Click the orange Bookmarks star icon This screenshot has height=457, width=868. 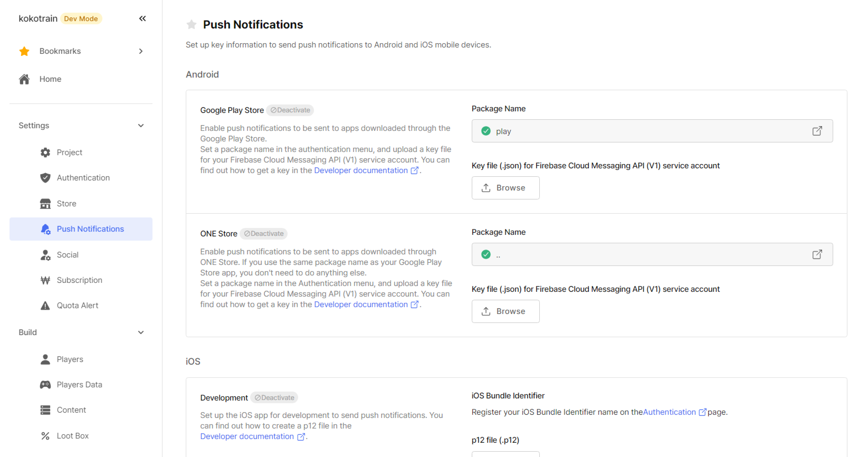[x=24, y=51]
